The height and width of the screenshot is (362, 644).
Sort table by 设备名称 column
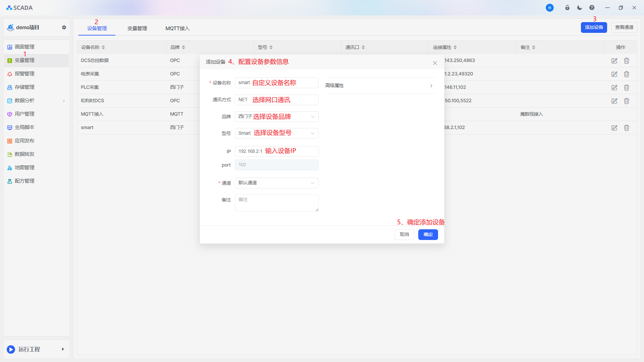pos(103,47)
